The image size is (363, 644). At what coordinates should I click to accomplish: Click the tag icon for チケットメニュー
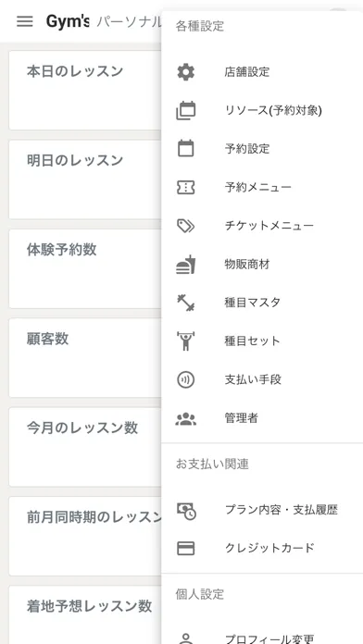[x=186, y=226]
